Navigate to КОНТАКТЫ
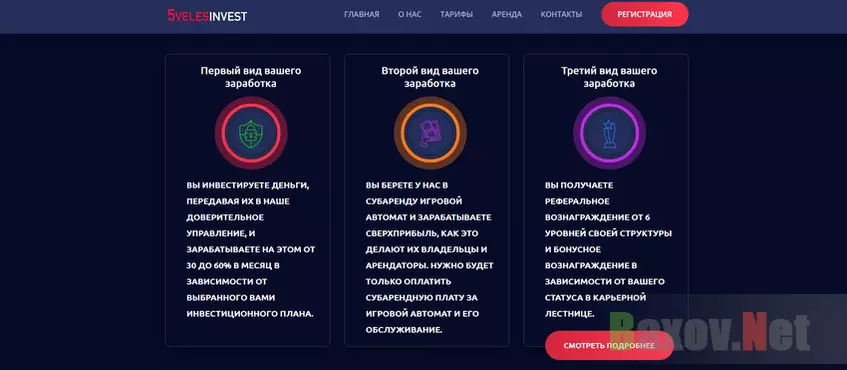This screenshot has width=847, height=370. [x=561, y=15]
